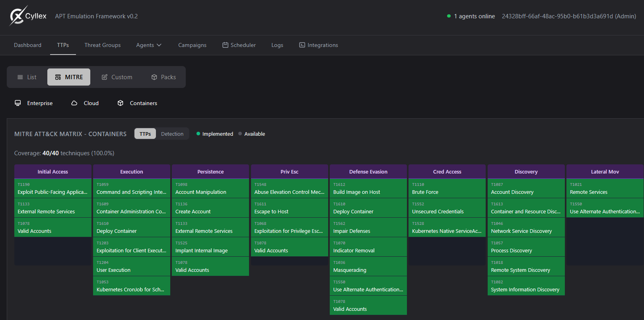Viewport: 644px width, 320px height.
Task: Click the Scheduler calendar icon
Action: point(225,45)
